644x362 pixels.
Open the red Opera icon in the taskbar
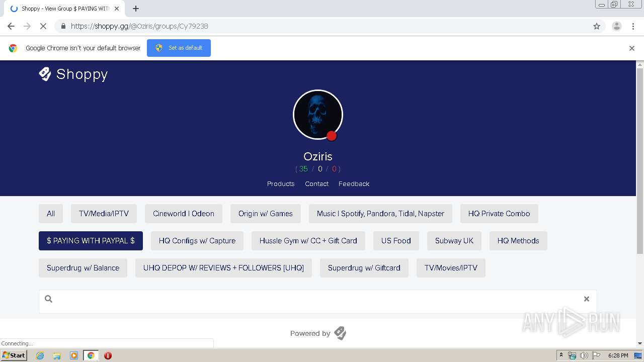pyautogui.click(x=108, y=355)
